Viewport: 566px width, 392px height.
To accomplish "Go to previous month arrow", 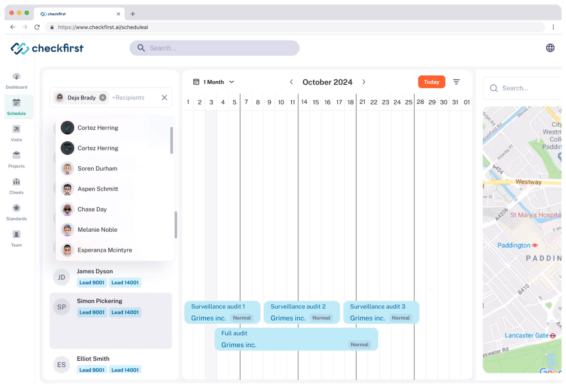I will point(291,82).
